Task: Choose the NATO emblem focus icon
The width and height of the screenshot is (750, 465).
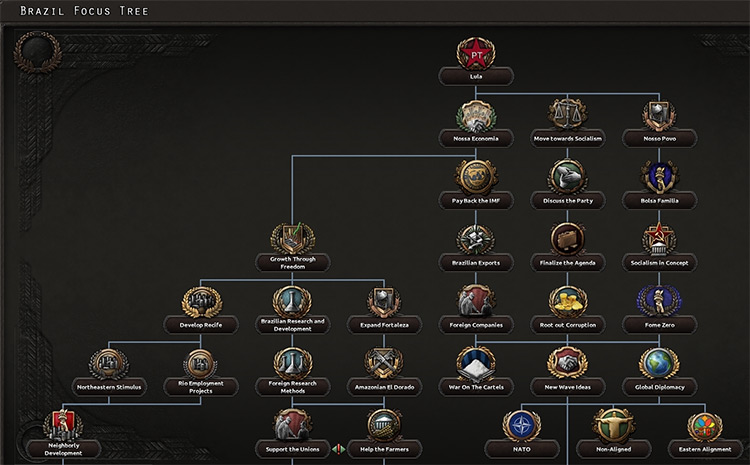Action: [x=522, y=426]
